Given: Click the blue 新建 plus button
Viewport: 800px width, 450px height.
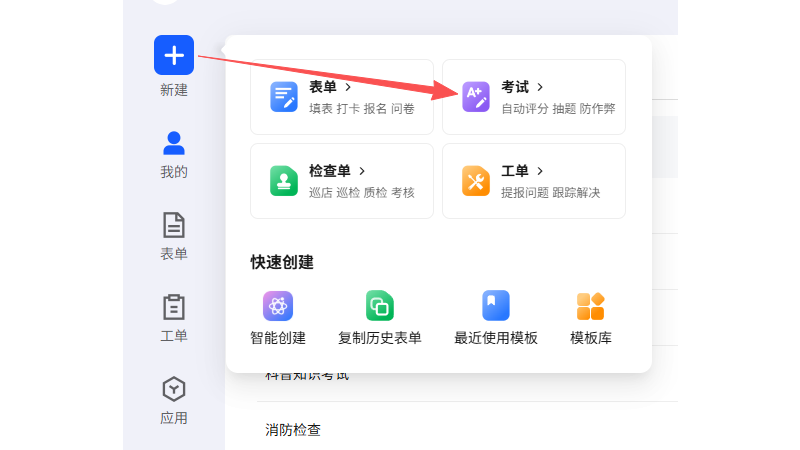Looking at the screenshot, I should [x=174, y=55].
